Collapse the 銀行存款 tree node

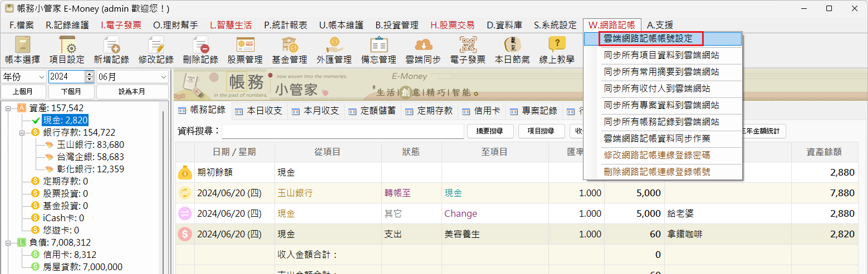(22, 132)
